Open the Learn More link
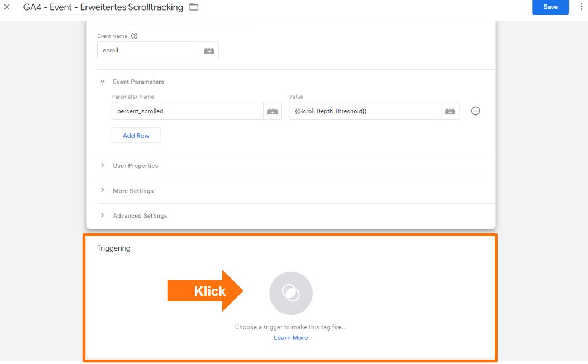 tap(290, 338)
